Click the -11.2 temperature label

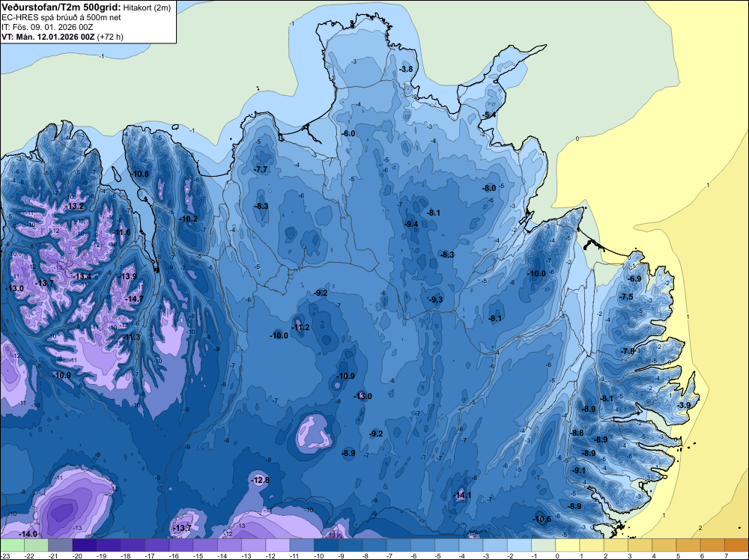point(300,327)
